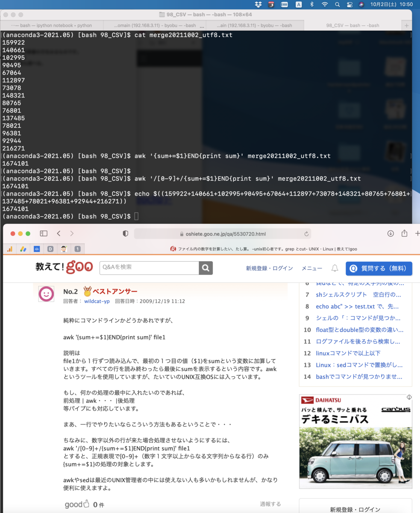Open the Downloads icon in Safari toolbar
Viewport: 420px width, 513px height.
(x=390, y=233)
